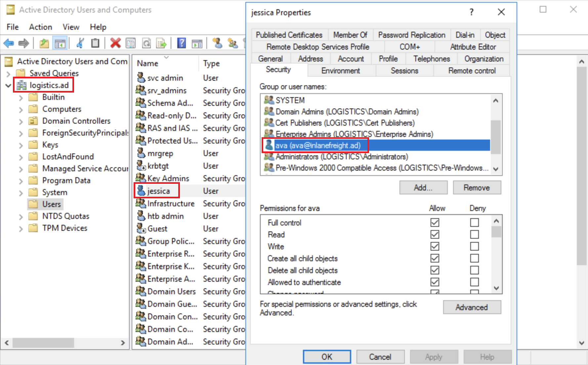Check Deny for Allowed to authenticate

click(474, 282)
